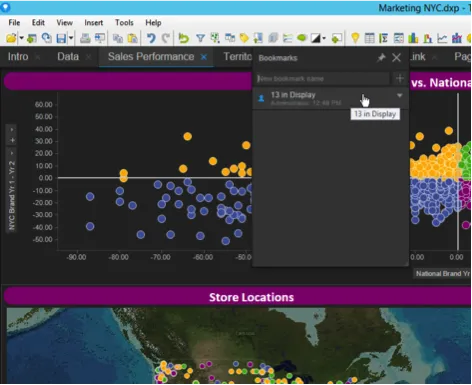Image resolution: width=472 pixels, height=385 pixels.
Task: Click the Export to presentation icon
Action: coord(100,38)
